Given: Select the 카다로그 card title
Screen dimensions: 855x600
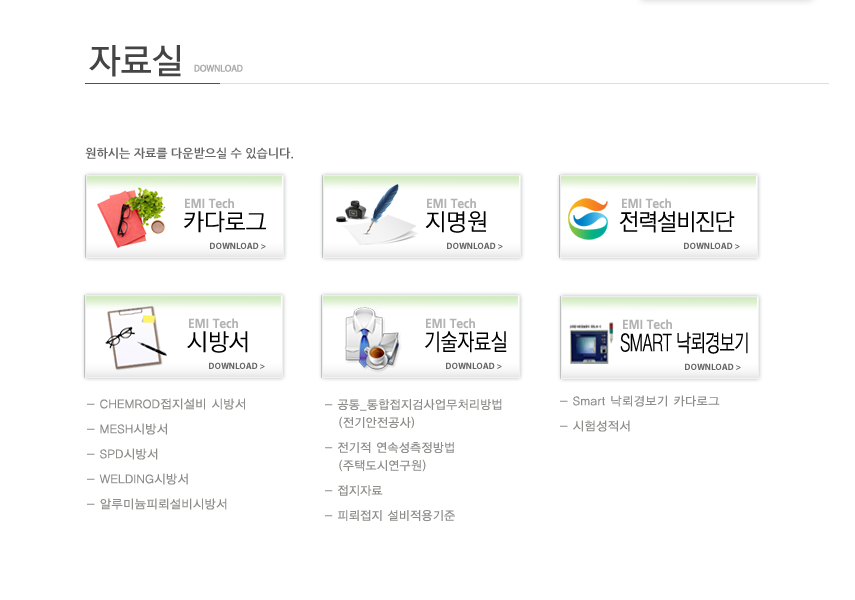Looking at the screenshot, I should (225, 221).
